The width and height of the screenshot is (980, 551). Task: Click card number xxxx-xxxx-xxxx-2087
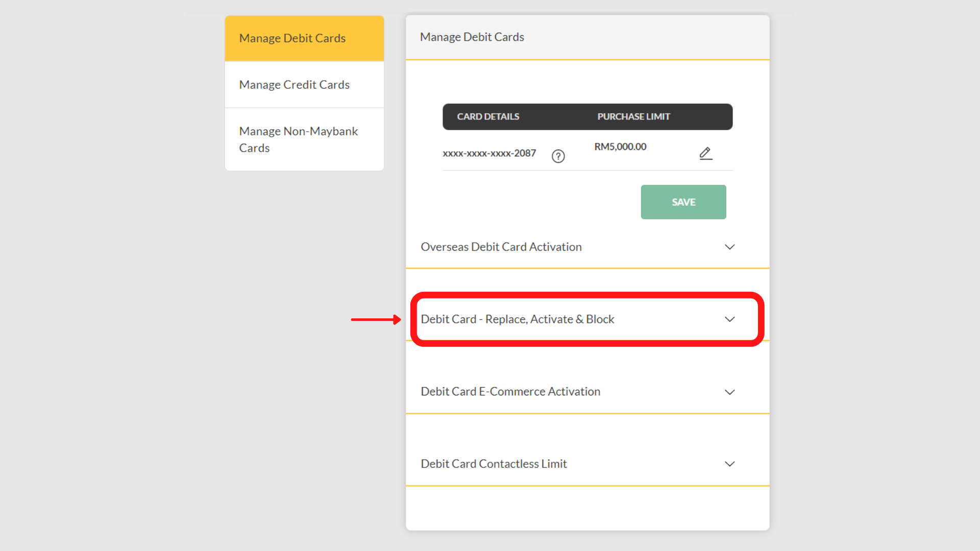click(x=489, y=153)
